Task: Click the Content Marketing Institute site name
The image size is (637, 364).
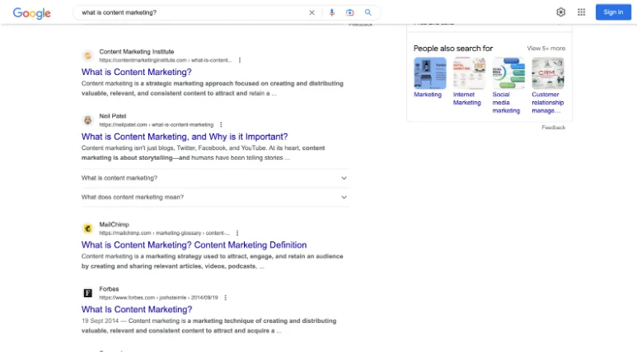Action: click(x=137, y=52)
